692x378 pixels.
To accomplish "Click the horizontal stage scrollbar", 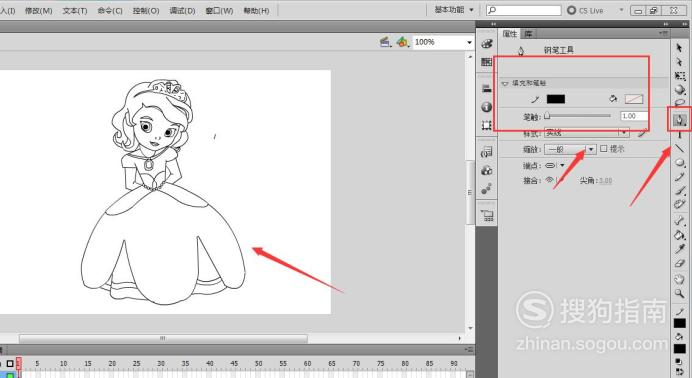I will pos(163,338).
